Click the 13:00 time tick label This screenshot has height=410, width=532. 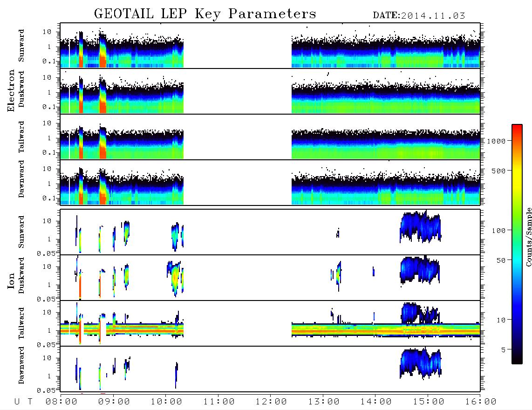tap(324, 402)
